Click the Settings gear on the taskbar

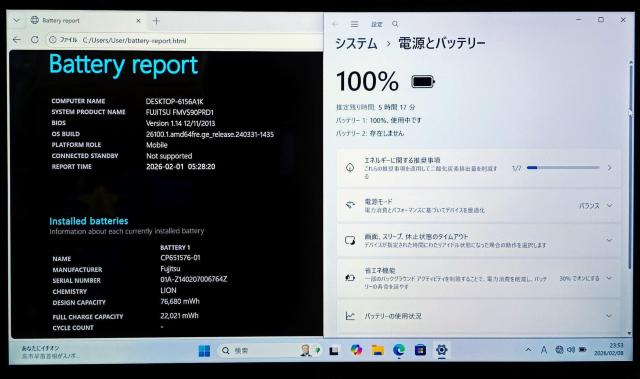click(442, 350)
